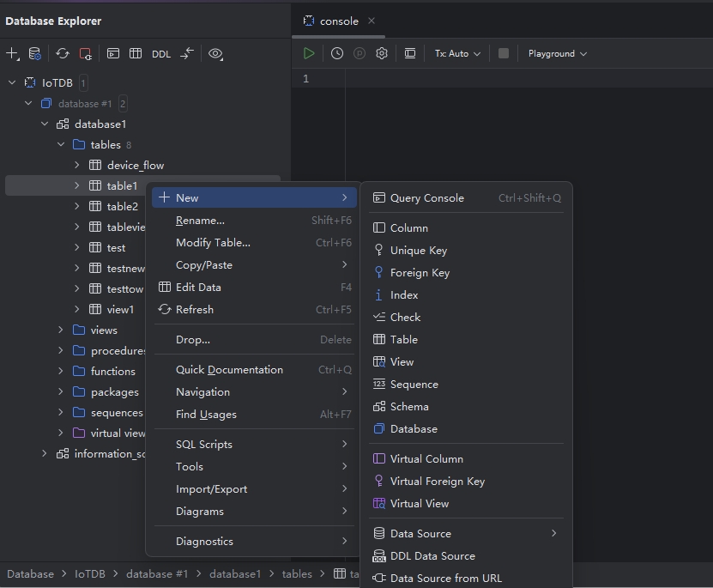Close the console editor tab
This screenshot has width=713, height=588.
pos(372,21)
